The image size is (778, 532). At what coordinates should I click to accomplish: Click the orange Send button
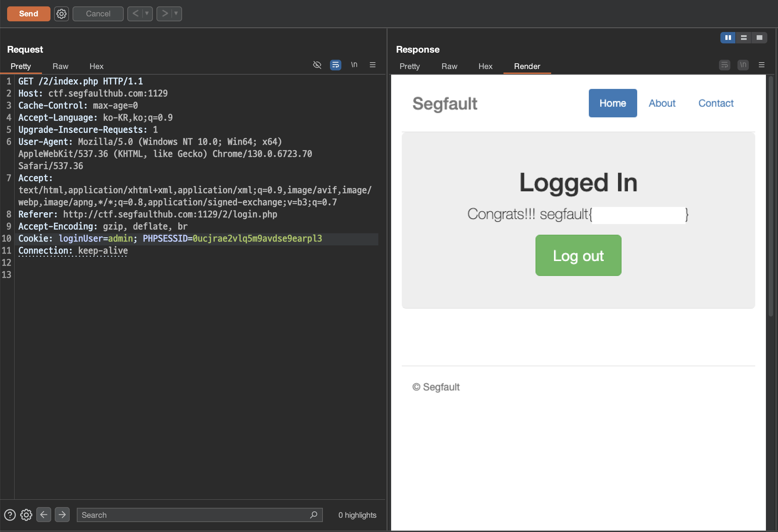(x=28, y=14)
